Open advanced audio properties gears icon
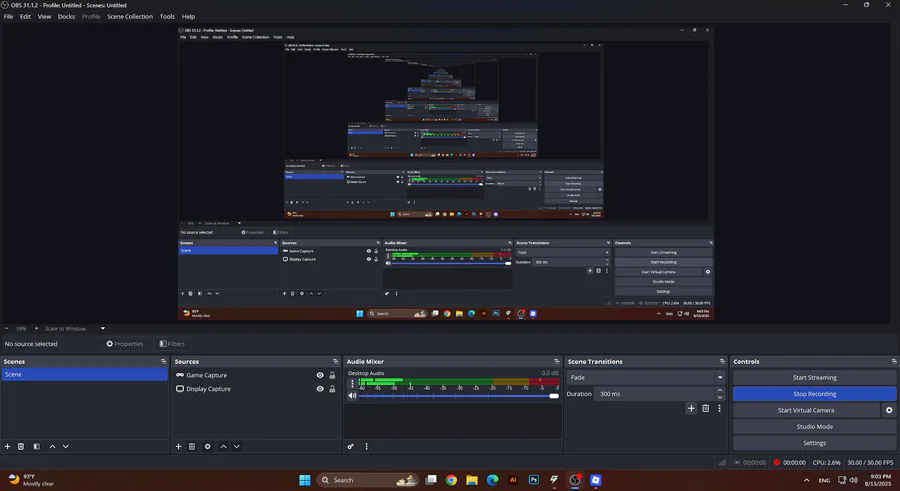The width and height of the screenshot is (900, 491). point(351,446)
